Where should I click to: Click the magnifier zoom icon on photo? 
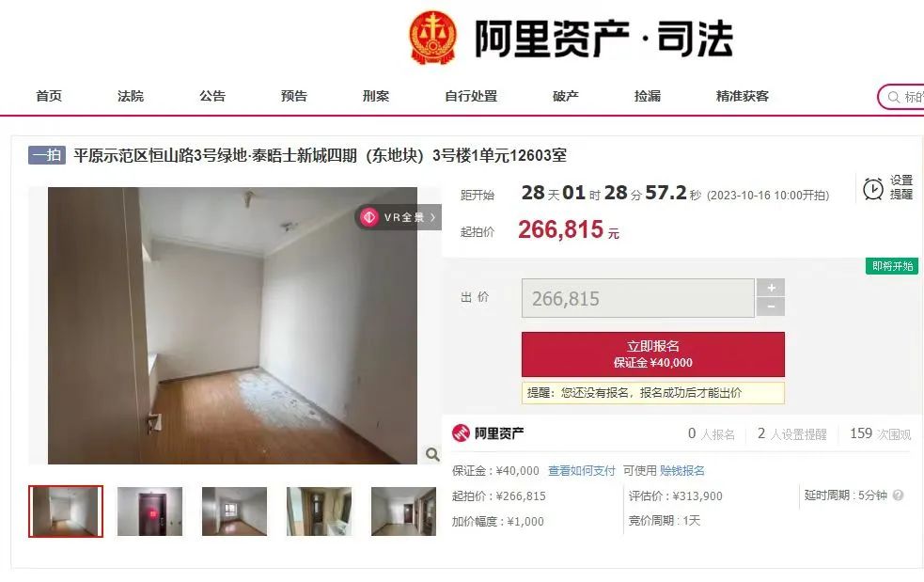coord(432,454)
